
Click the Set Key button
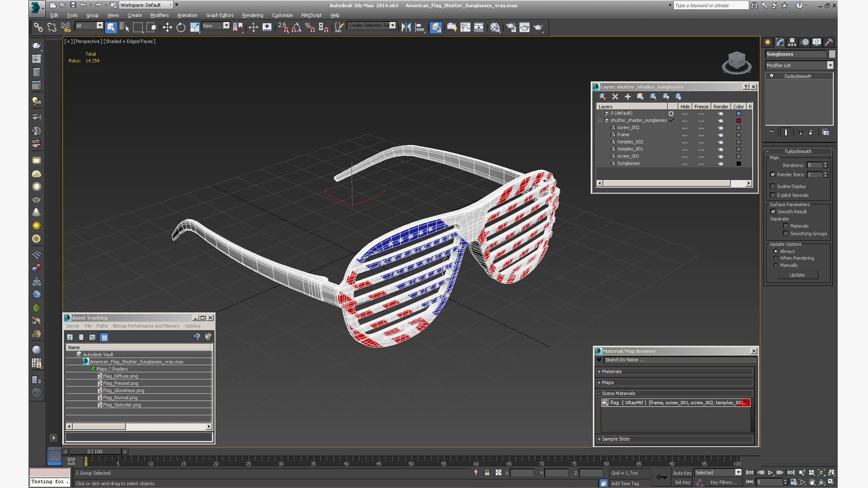[682, 482]
